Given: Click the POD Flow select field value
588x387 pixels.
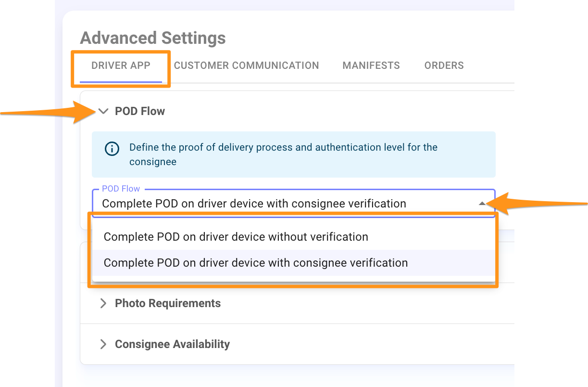Looking at the screenshot, I should [254, 204].
